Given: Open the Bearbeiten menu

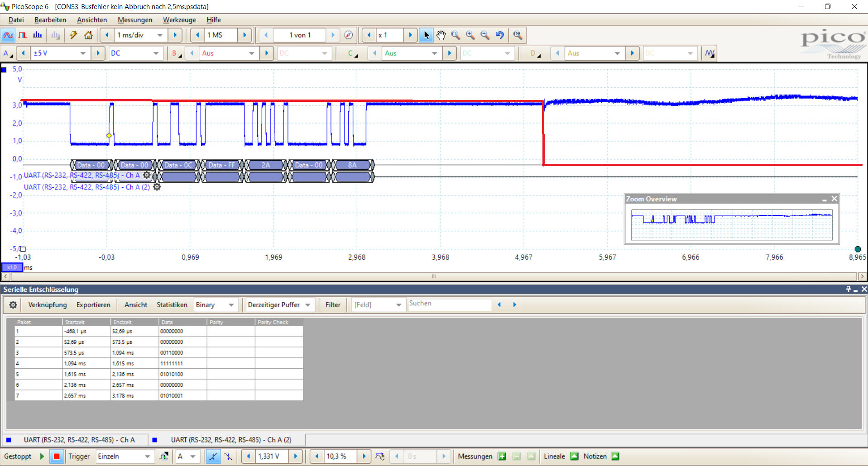Looking at the screenshot, I should click(x=50, y=20).
